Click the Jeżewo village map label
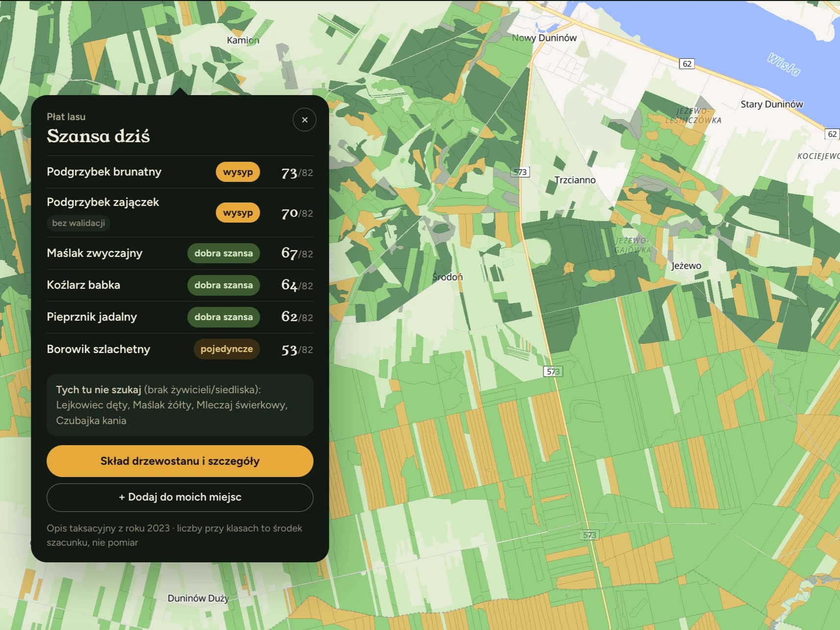Image resolution: width=840 pixels, height=630 pixels. click(686, 266)
